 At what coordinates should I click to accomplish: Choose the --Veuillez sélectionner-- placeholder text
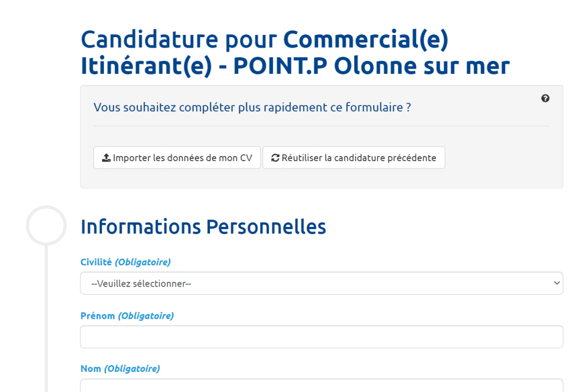(141, 284)
